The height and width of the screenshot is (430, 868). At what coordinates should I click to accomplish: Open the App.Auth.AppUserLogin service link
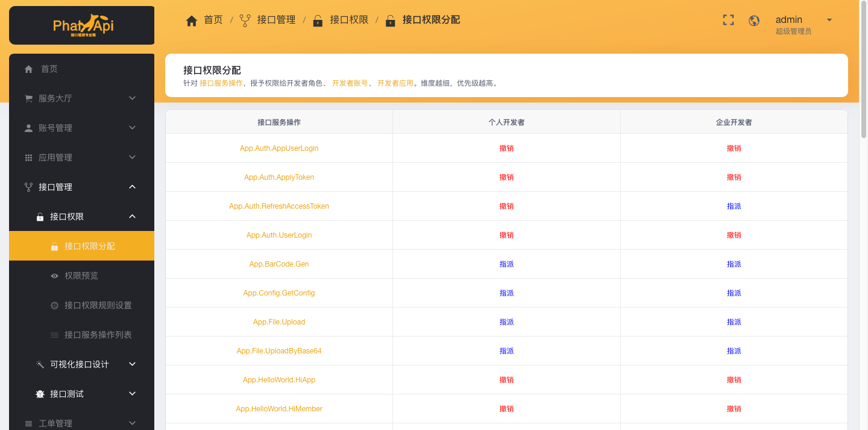click(x=279, y=148)
